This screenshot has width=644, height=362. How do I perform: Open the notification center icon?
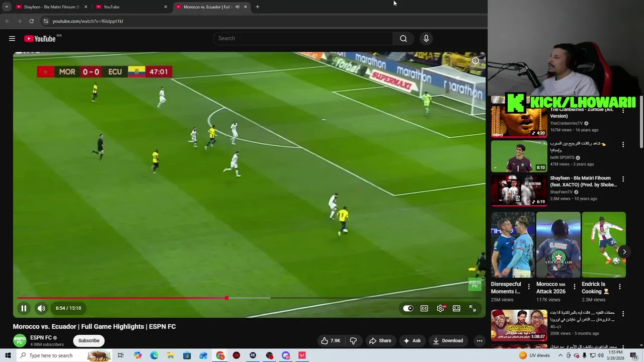pos(633,355)
